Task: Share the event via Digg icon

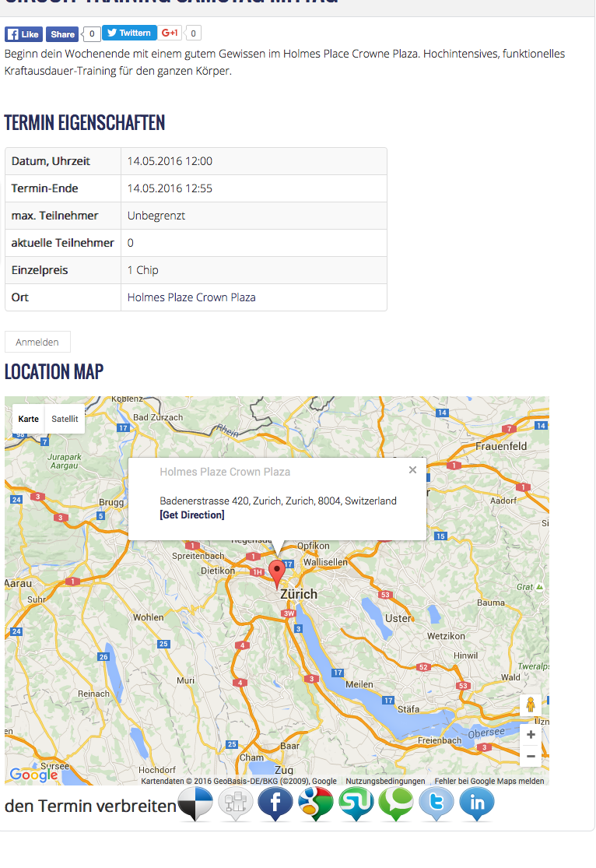Action: point(235,803)
